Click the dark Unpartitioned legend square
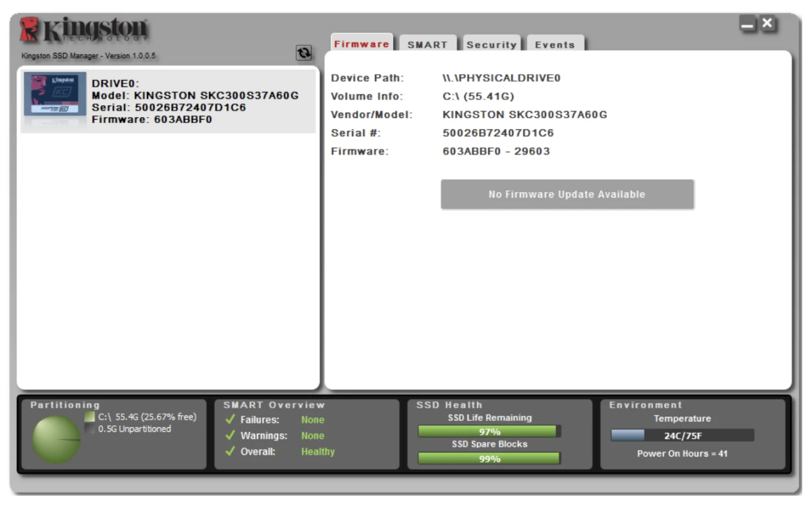 [90, 428]
